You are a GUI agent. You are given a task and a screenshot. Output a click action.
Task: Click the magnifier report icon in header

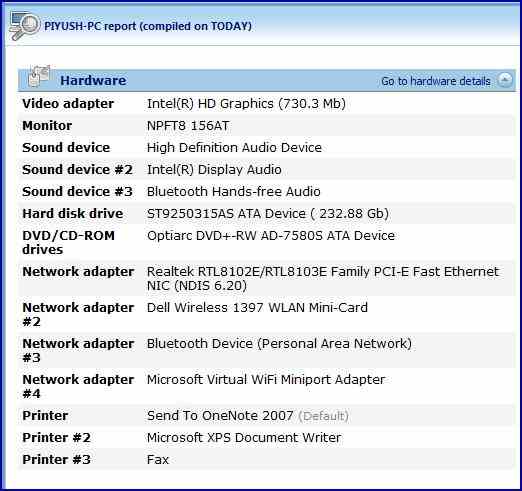[24, 26]
